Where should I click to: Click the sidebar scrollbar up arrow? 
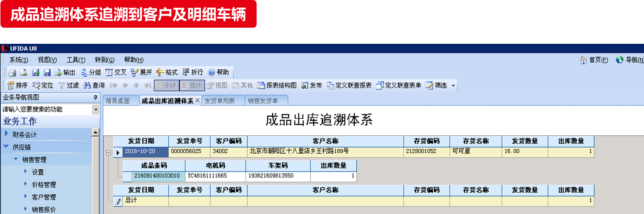pyautogui.click(x=96, y=133)
